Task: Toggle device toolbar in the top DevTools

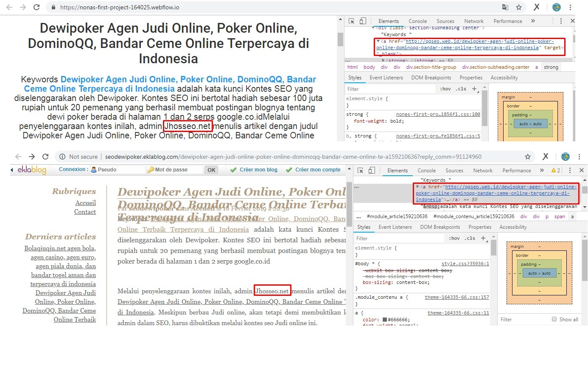Action: coord(362,21)
